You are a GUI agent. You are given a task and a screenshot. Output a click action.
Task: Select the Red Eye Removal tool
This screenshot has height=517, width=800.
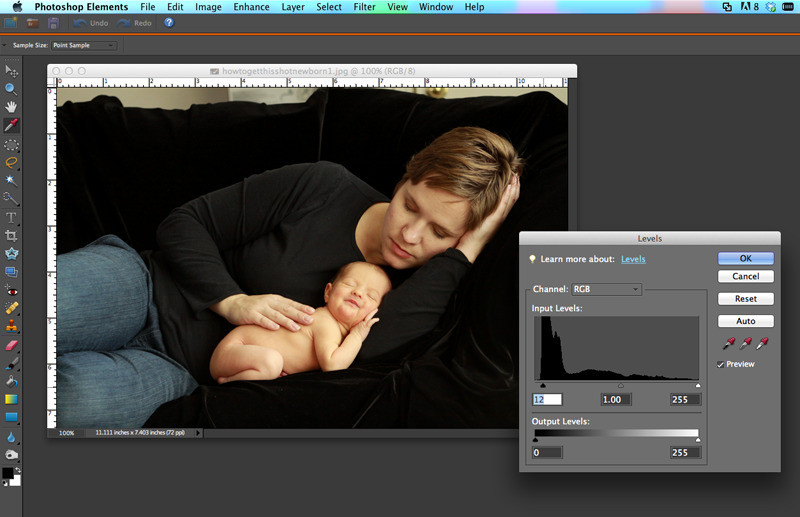(x=11, y=291)
